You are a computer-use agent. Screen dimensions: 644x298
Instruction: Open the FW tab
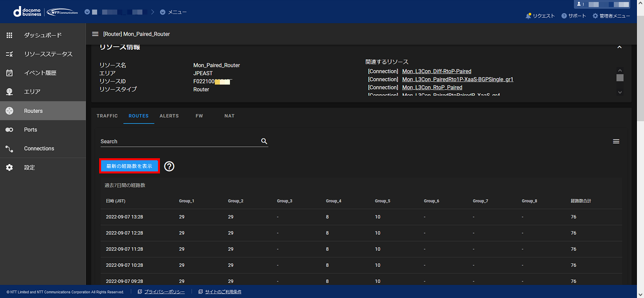tap(199, 116)
